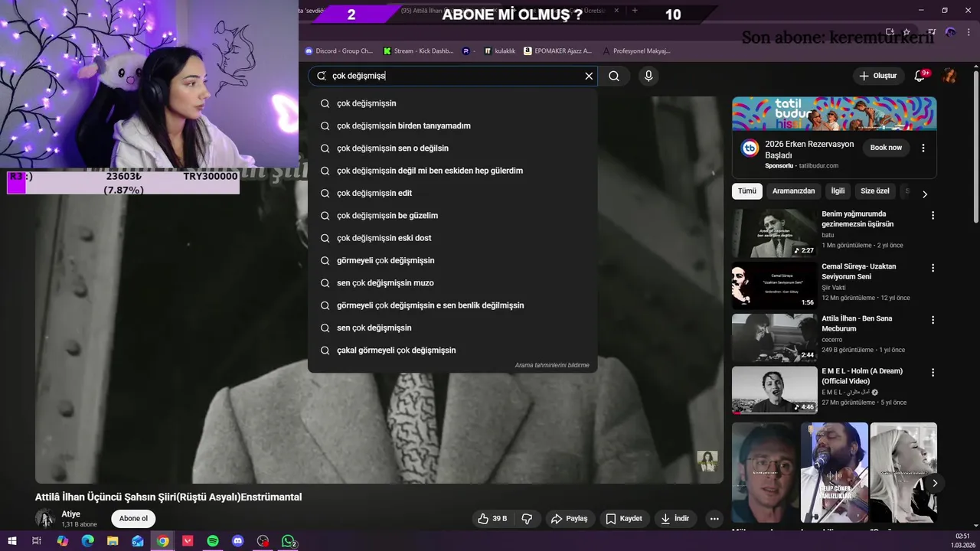This screenshot has height=551, width=980.
Task: Show next Shorts with the right arrow
Action: [x=935, y=483]
